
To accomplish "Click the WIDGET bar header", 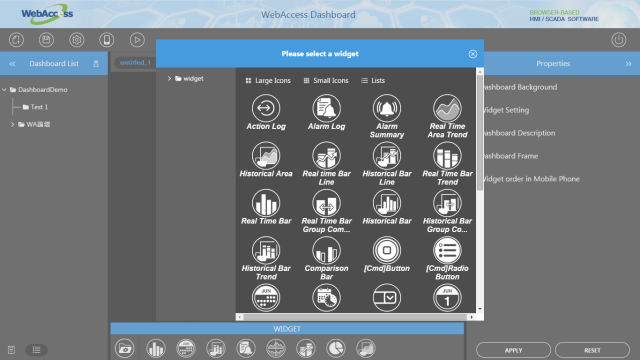I will tap(287, 329).
